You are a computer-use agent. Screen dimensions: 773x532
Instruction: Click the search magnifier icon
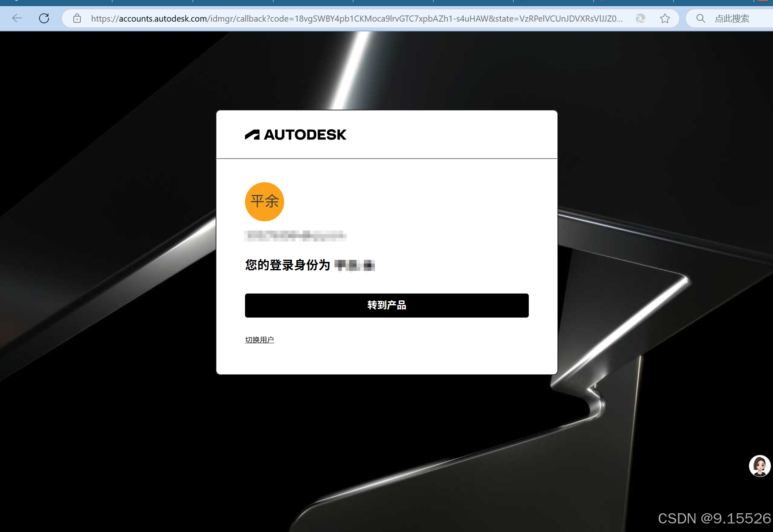[701, 18]
